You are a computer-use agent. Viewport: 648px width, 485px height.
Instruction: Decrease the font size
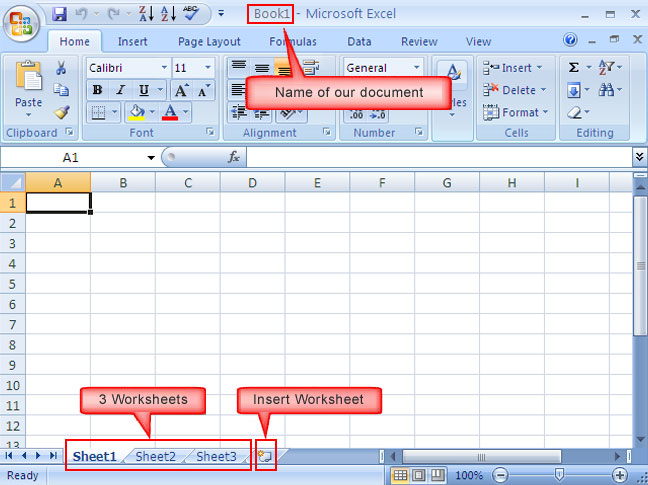[x=204, y=90]
